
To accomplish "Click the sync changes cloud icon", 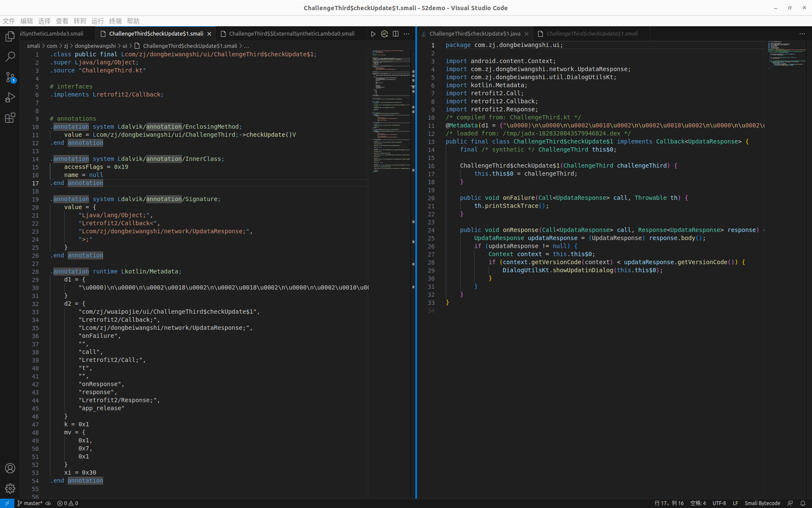I will [x=48, y=503].
